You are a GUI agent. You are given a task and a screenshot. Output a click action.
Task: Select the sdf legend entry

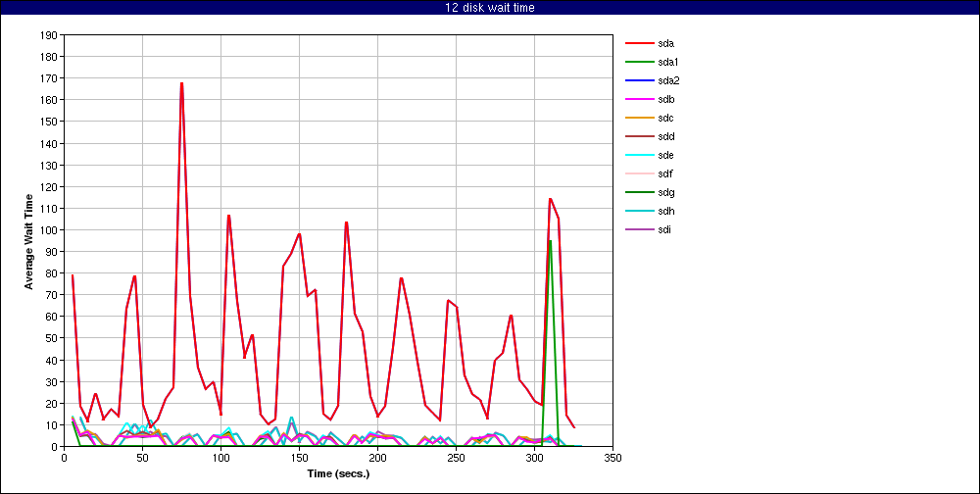tap(650, 173)
